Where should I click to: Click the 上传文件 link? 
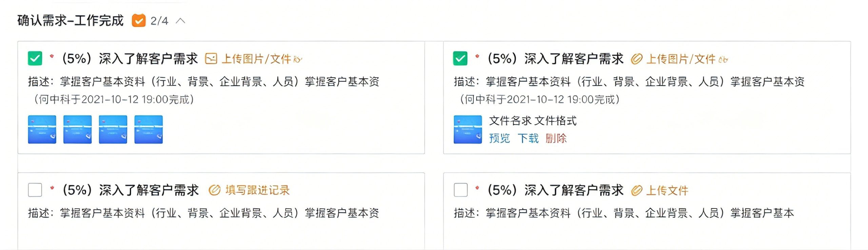pos(667,190)
